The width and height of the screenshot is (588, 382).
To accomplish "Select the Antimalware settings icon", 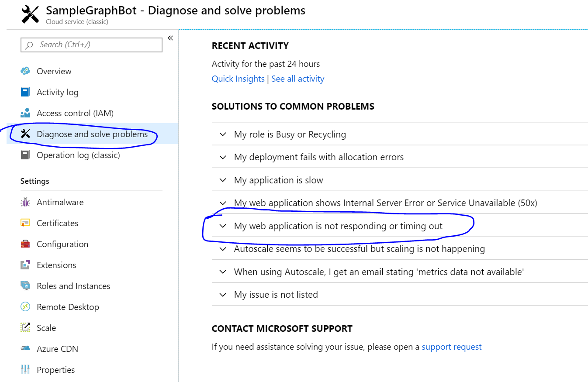I will [x=25, y=202].
